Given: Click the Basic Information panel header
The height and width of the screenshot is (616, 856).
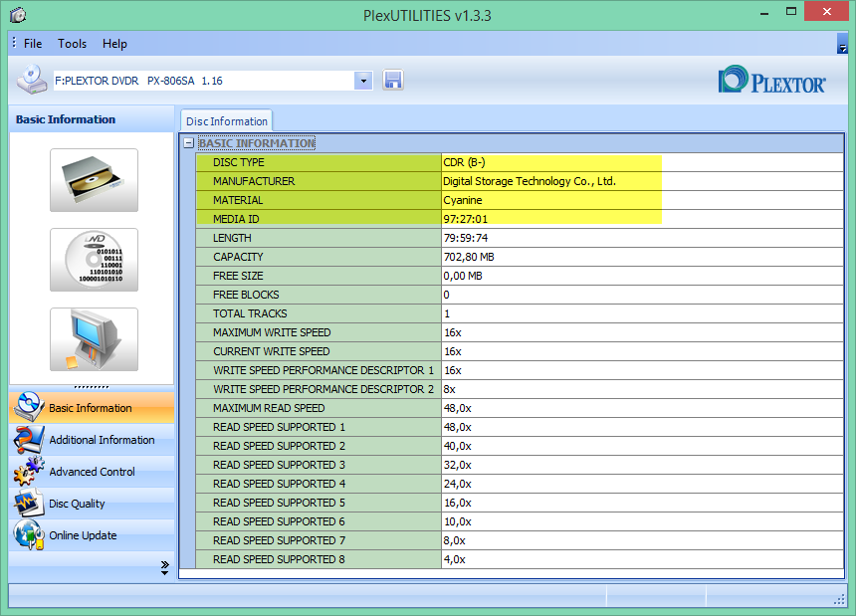Looking at the screenshot, I should [92, 119].
